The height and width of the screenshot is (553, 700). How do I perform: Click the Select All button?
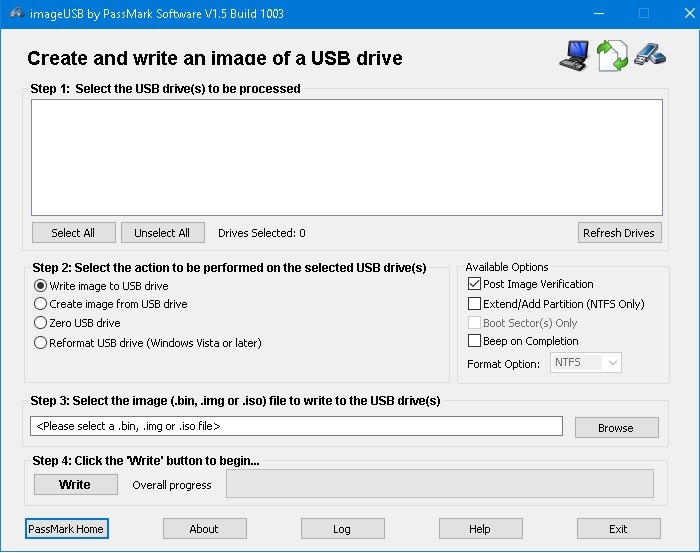[74, 233]
